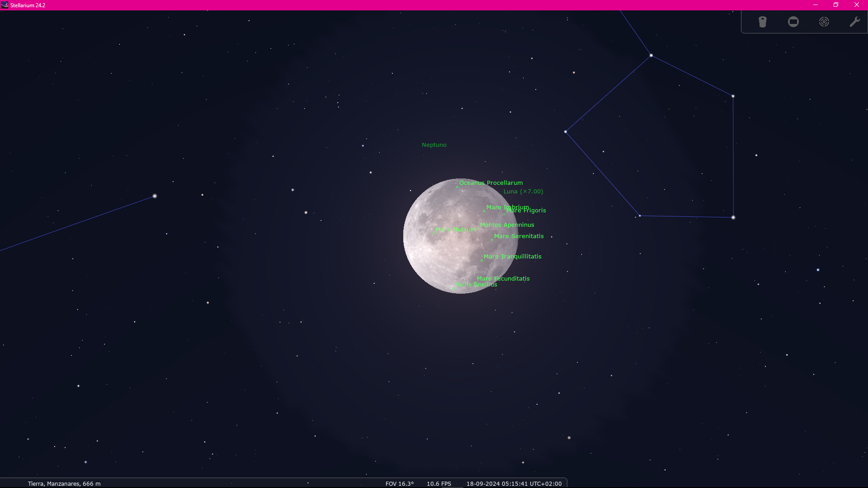Screen dimensions: 868x488
Task: Select the planet labeled Neptuno
Action: (x=434, y=145)
